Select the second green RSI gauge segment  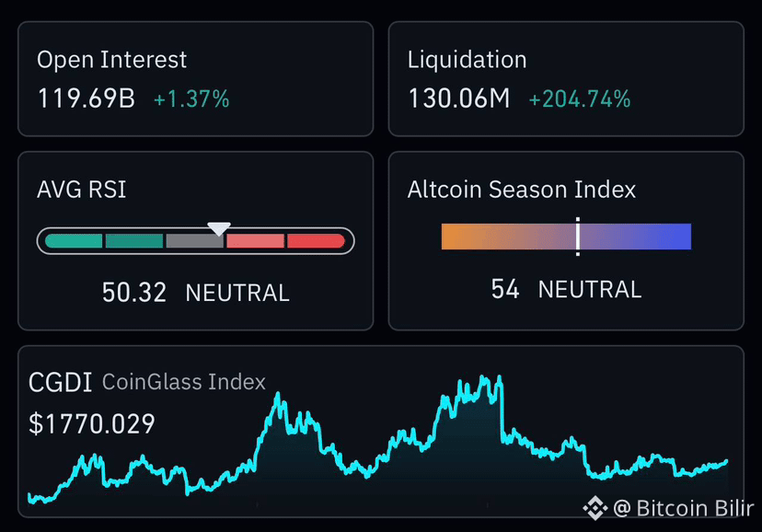[134, 241]
